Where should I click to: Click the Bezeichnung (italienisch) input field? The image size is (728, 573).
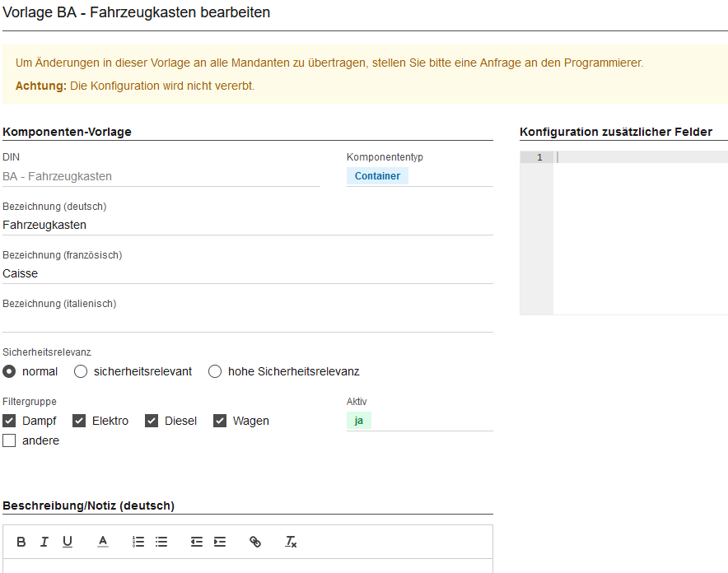click(x=247, y=322)
